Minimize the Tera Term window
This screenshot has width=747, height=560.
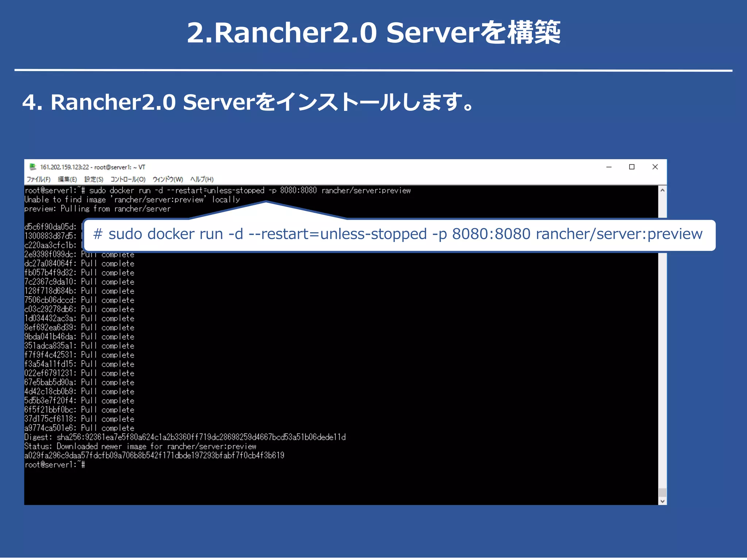pyautogui.click(x=609, y=167)
